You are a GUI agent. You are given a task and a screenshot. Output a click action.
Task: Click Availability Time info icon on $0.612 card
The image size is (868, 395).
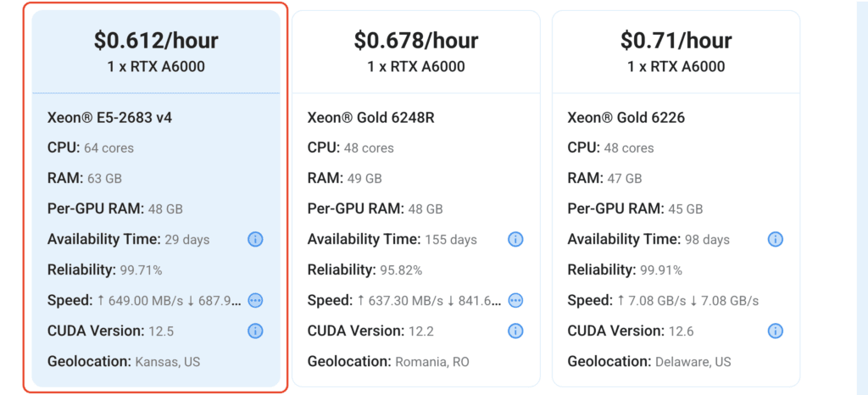pyautogui.click(x=255, y=240)
